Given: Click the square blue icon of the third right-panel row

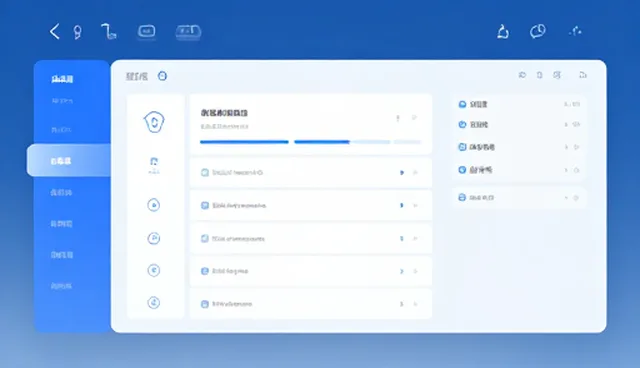Looking at the screenshot, I should (462, 147).
